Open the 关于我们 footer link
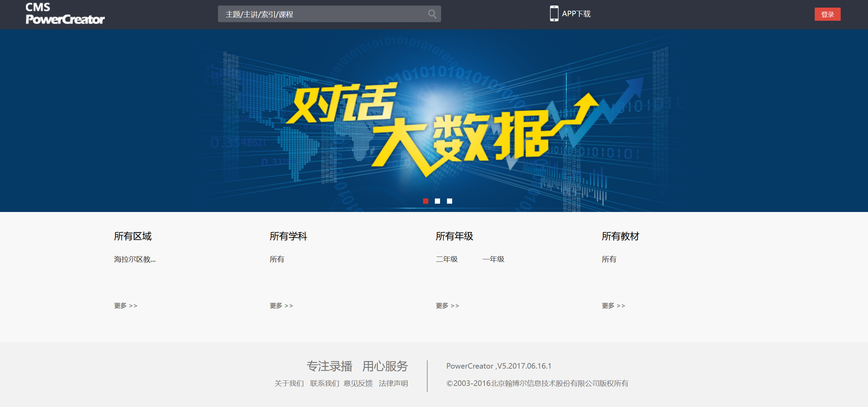Image resolution: width=868 pixels, height=407 pixels. point(289,383)
